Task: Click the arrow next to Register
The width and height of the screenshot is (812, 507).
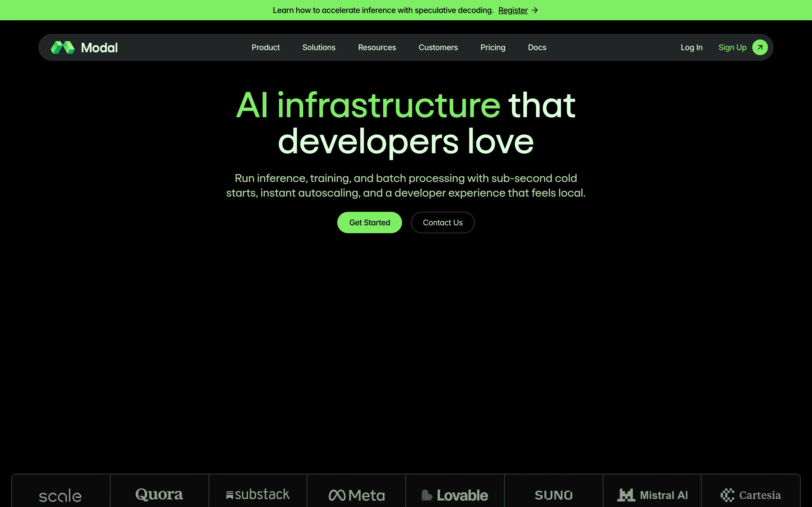Action: click(535, 10)
